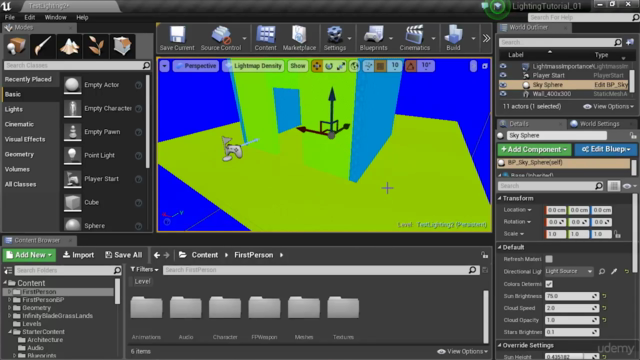Click the Cube class icon
640x360 pixels.
(72, 202)
